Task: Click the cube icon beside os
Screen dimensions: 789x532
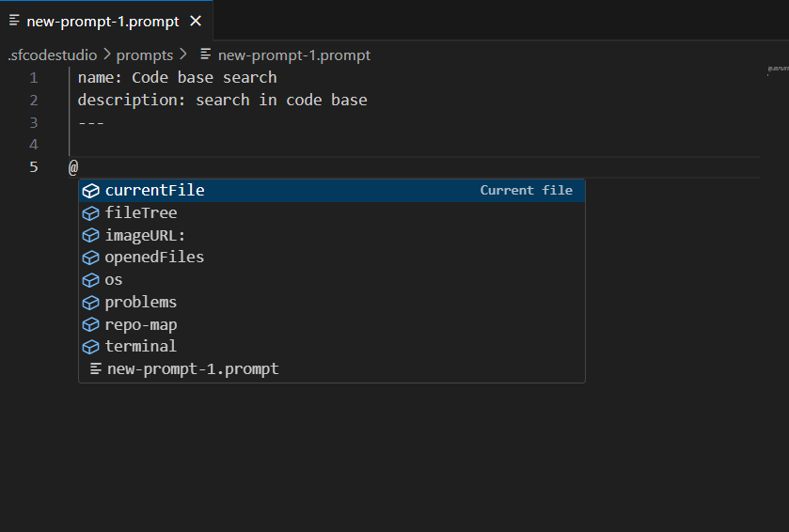Action: pyautogui.click(x=91, y=280)
